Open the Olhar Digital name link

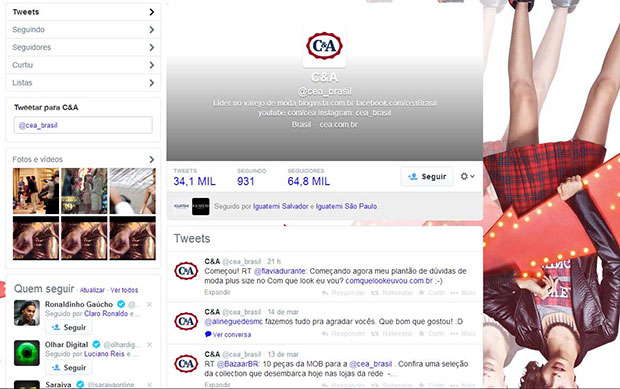66,344
